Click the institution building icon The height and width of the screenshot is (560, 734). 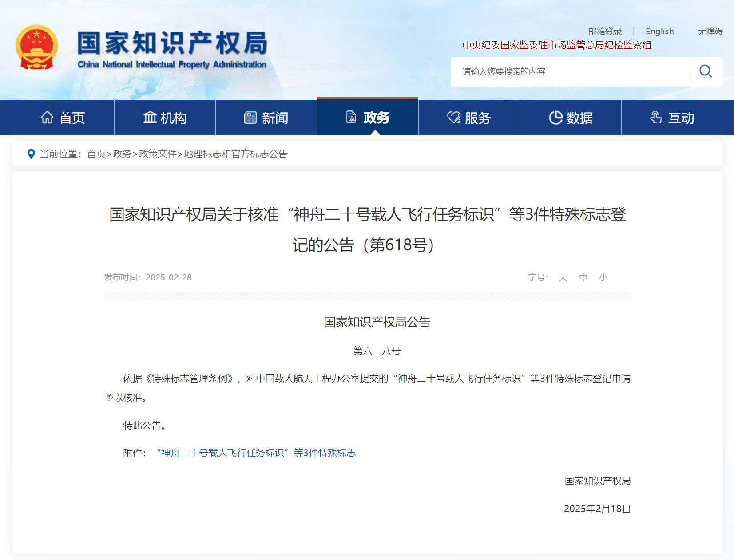click(x=150, y=117)
